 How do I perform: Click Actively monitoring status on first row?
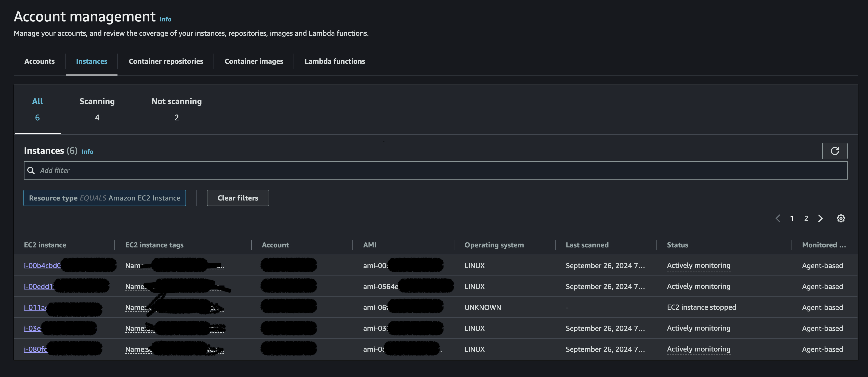tap(699, 265)
